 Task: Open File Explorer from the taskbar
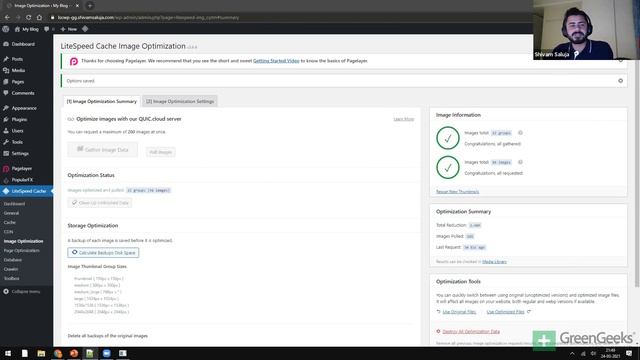[x=41, y=353]
